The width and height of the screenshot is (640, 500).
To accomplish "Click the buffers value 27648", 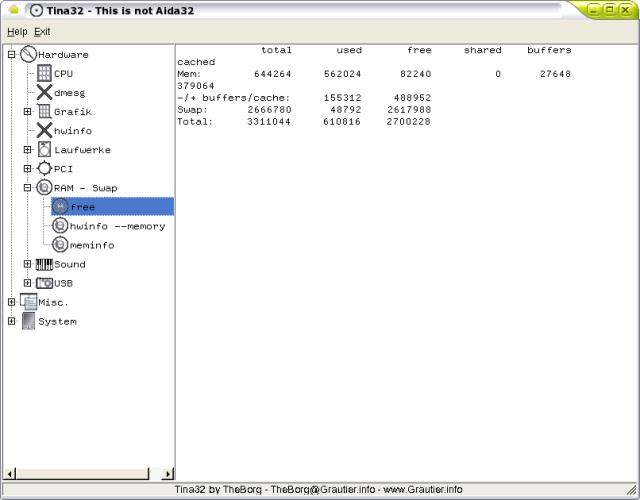I will [x=555, y=74].
